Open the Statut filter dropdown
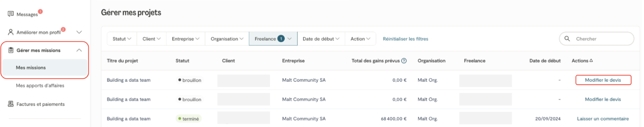Screen dimensions: 644x127 122,39
